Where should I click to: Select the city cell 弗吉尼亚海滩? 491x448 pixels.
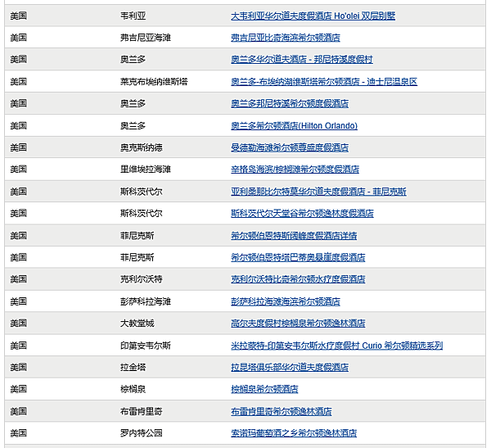[146, 38]
